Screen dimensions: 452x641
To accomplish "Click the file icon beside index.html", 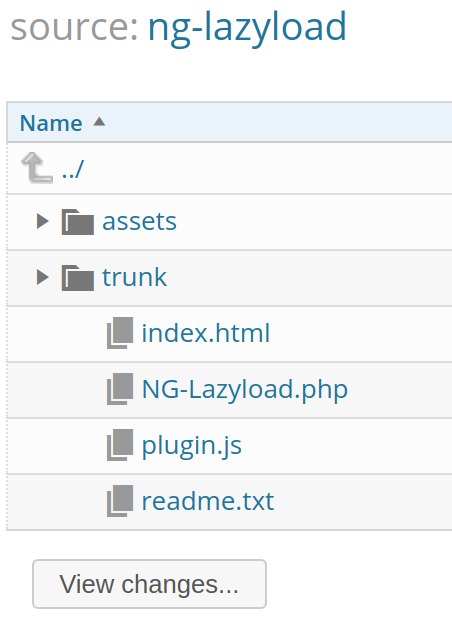I will pyautogui.click(x=120, y=333).
